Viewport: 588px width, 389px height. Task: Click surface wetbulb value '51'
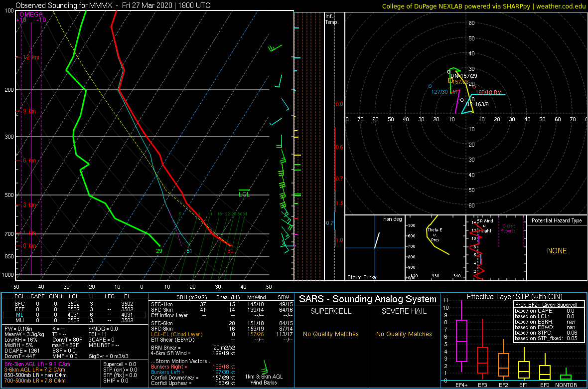(x=189, y=251)
